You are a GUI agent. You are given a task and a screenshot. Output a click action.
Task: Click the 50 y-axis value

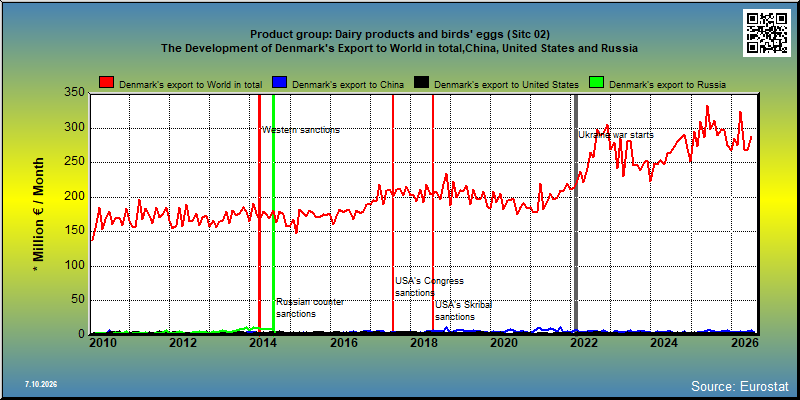pos(79,300)
